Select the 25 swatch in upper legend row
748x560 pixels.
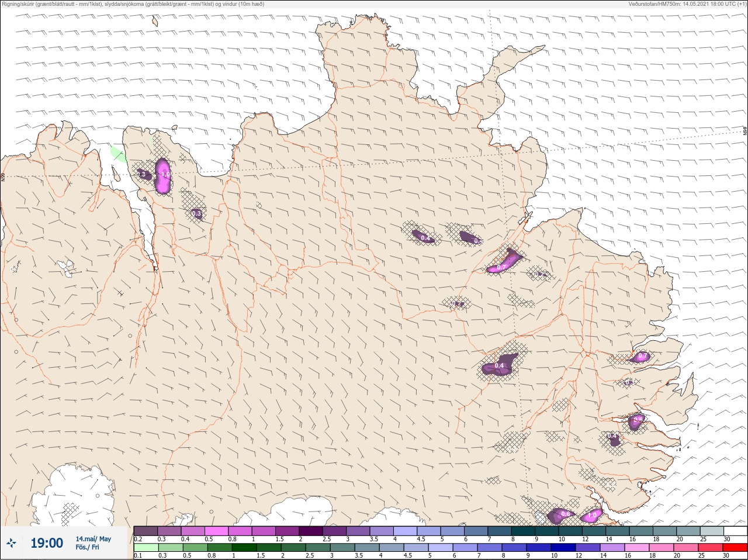[712, 531]
